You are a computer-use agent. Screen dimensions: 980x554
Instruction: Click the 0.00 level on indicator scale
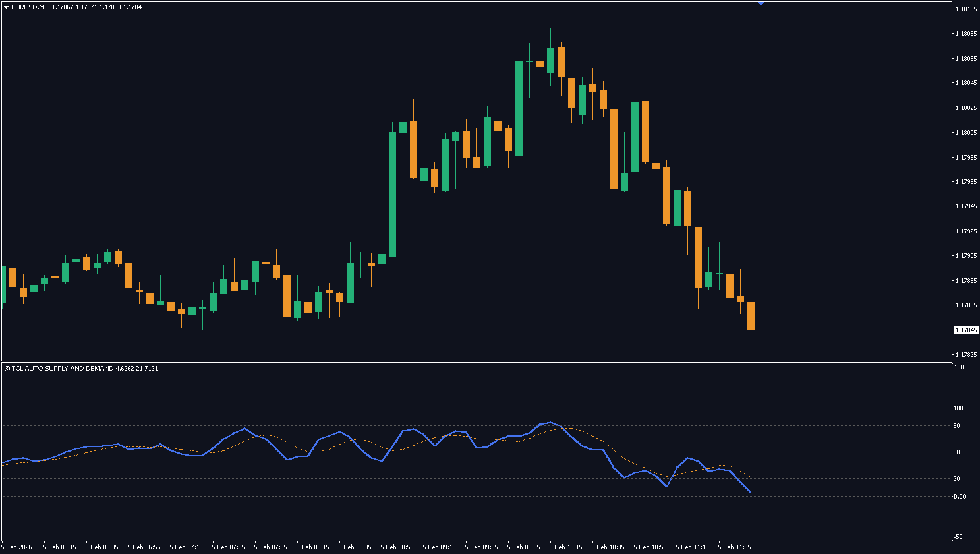pyautogui.click(x=960, y=497)
